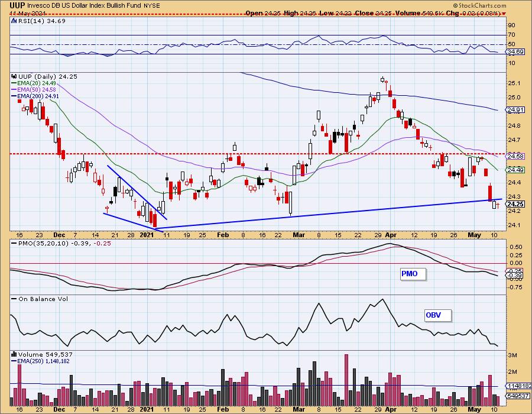The width and height of the screenshot is (532, 414).
Task: Click the 0.00 level on PMO scale
Action: 515,263
